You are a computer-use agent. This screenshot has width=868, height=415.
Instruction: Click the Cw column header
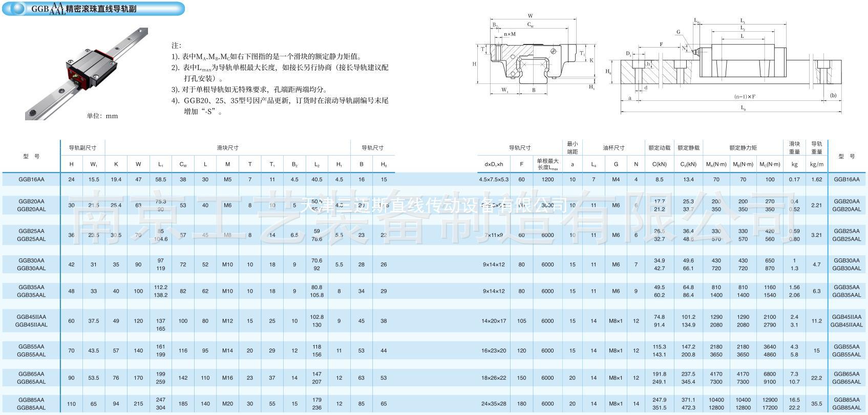click(x=183, y=164)
